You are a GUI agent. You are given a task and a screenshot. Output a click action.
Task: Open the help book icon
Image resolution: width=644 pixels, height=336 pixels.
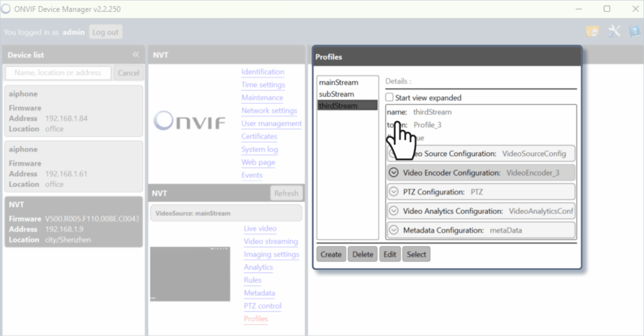click(x=634, y=31)
